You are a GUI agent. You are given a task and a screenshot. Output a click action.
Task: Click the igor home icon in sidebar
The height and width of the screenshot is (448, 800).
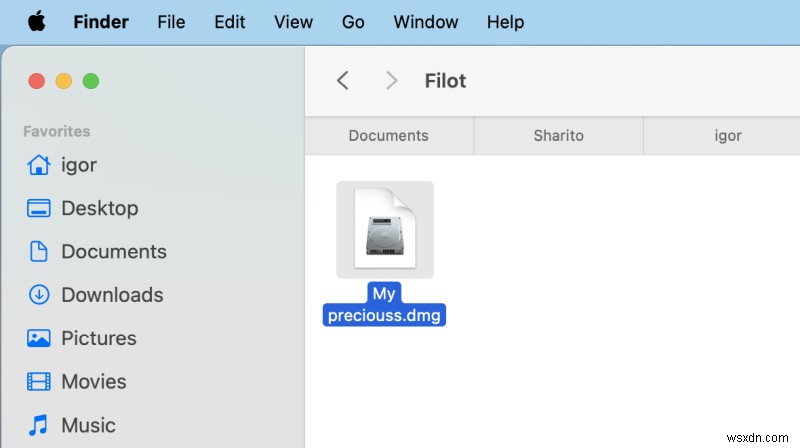pyautogui.click(x=39, y=165)
